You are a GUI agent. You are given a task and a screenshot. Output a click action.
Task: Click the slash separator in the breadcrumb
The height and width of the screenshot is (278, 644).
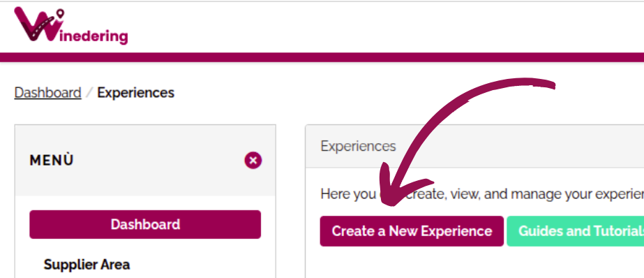tap(89, 93)
